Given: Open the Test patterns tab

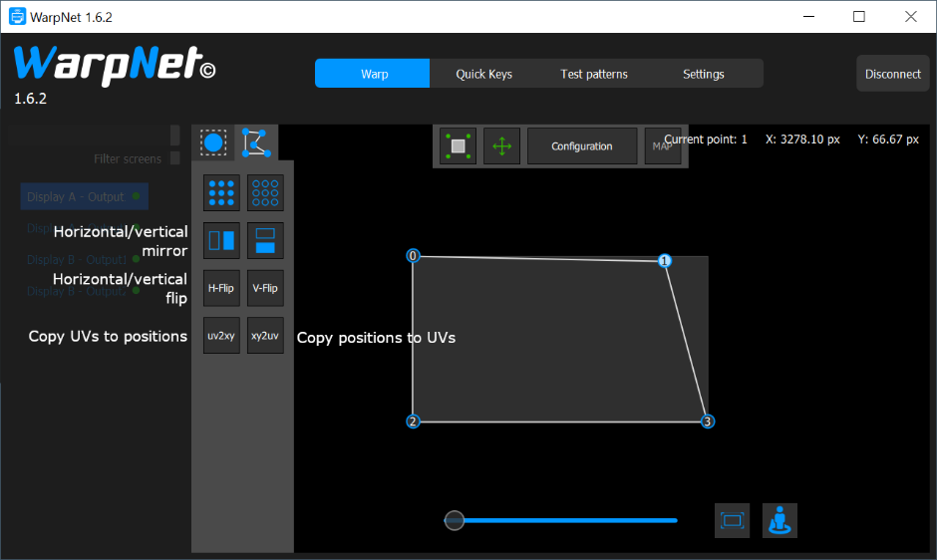Looking at the screenshot, I should 594,74.
